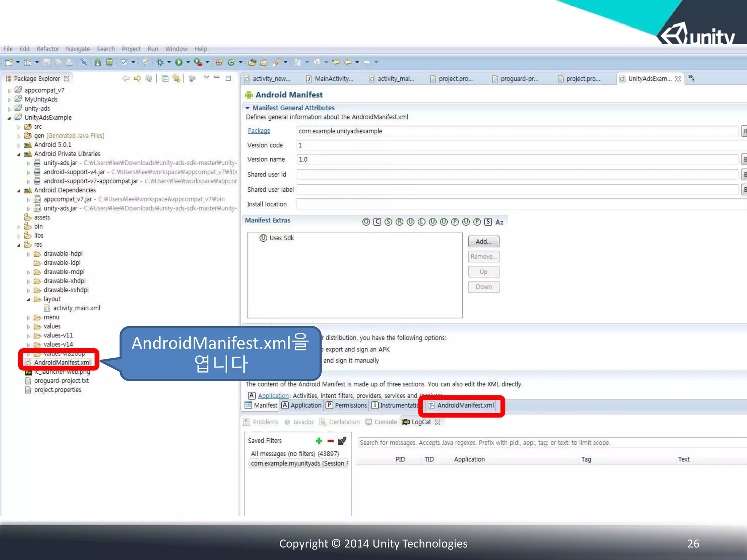Click the Add... button
The width and height of the screenshot is (747, 560).
(x=483, y=241)
